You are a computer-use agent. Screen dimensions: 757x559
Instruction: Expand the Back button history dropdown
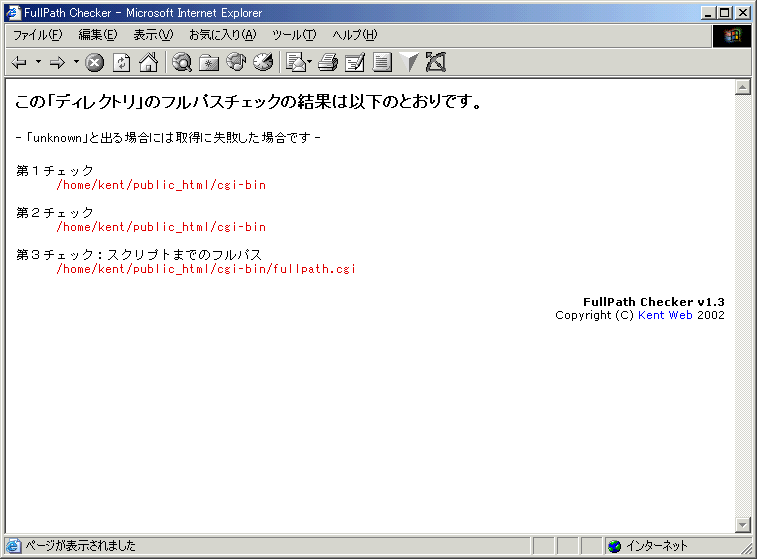(x=38, y=62)
